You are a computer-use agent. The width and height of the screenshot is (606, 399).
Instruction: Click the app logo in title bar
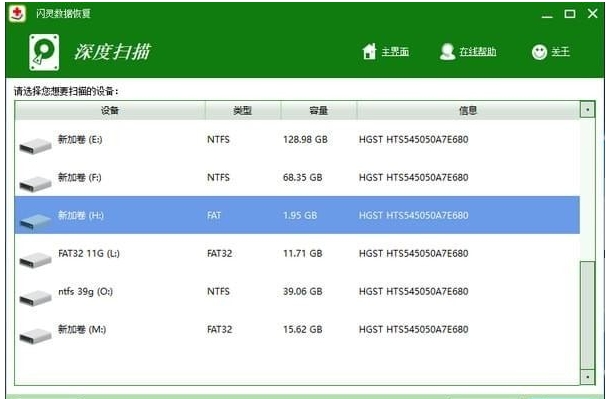pos(17,14)
